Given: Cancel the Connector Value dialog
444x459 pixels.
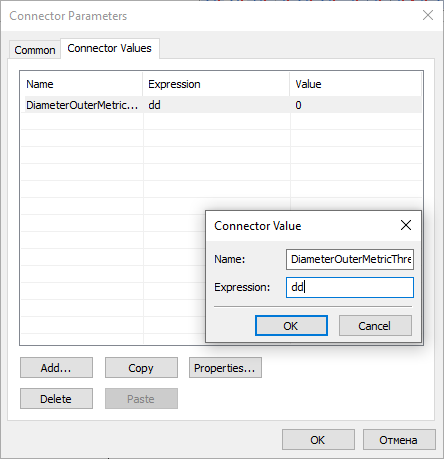Looking at the screenshot, I should pos(375,325).
